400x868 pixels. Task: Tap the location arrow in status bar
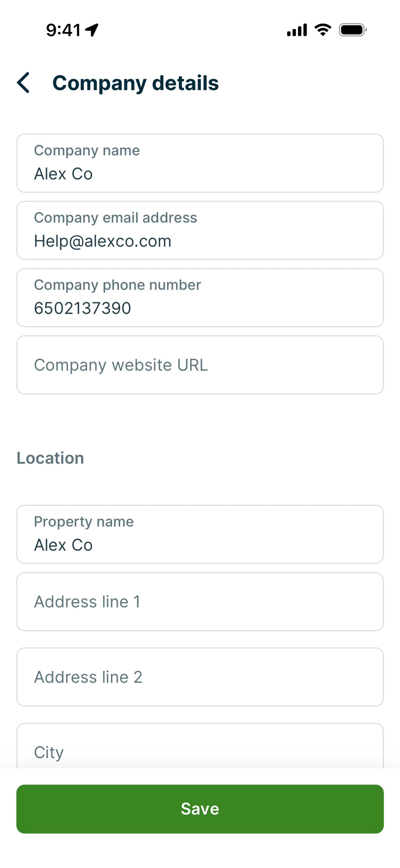92,30
